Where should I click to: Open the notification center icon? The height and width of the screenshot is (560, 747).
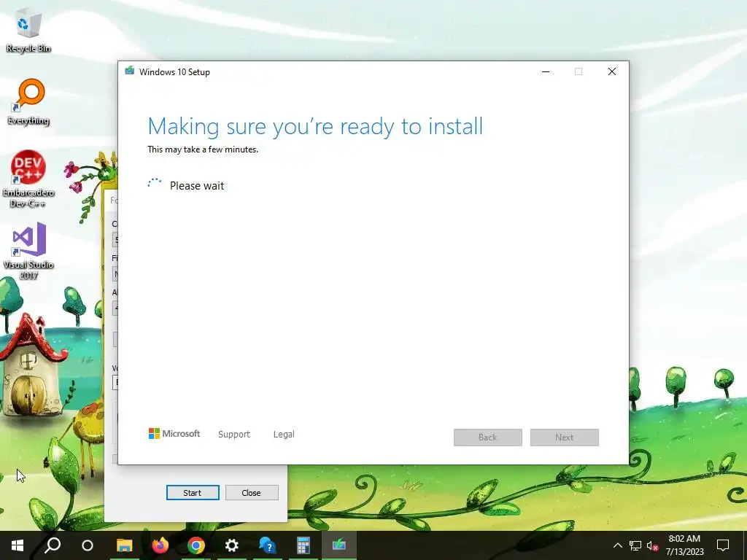pyautogui.click(x=723, y=545)
